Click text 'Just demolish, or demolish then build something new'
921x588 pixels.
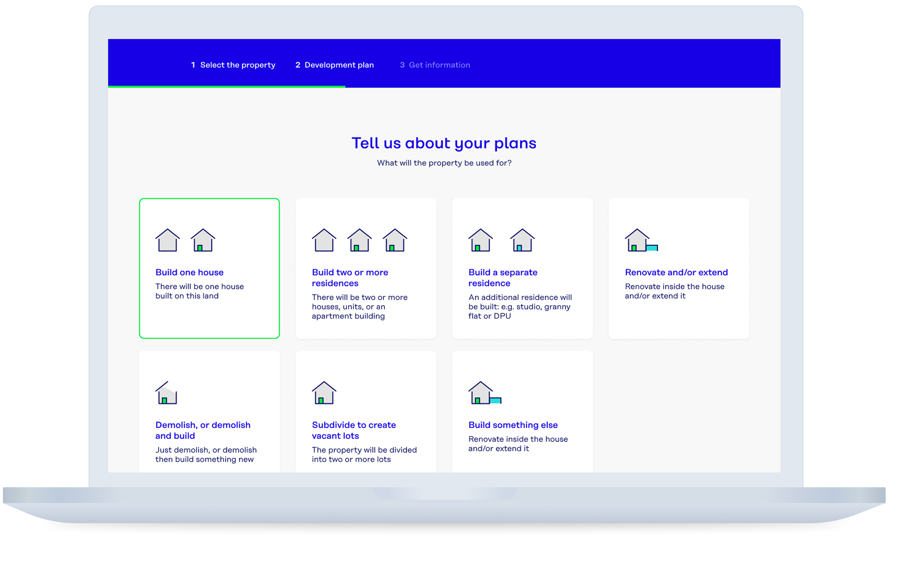click(206, 454)
